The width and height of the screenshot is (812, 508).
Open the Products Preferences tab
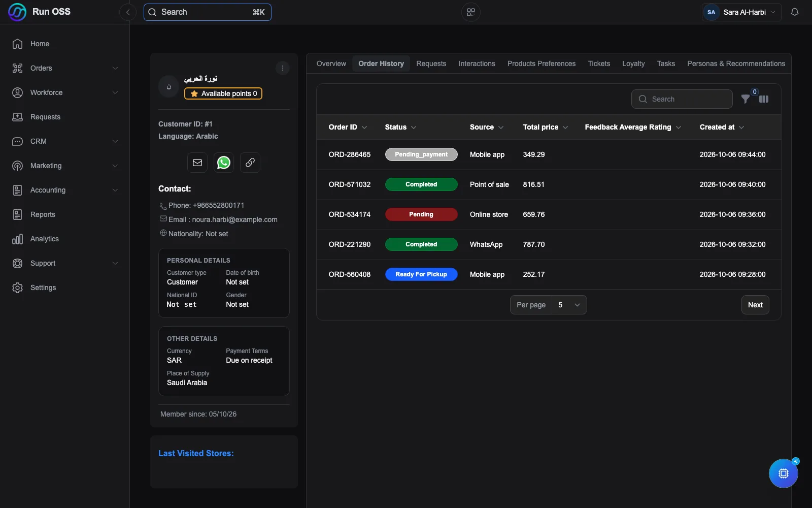pyautogui.click(x=542, y=63)
